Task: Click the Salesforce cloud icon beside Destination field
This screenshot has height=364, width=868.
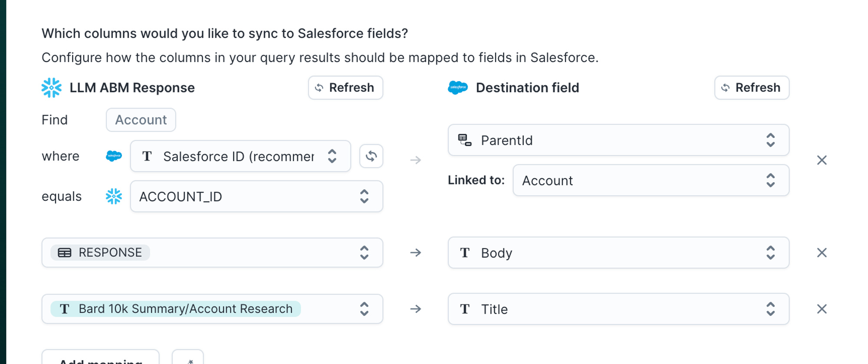Action: (458, 88)
